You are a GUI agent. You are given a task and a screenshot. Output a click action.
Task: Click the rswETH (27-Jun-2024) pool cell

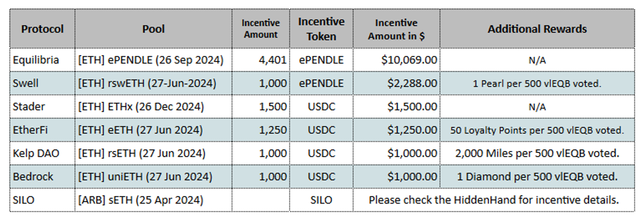[147, 83]
